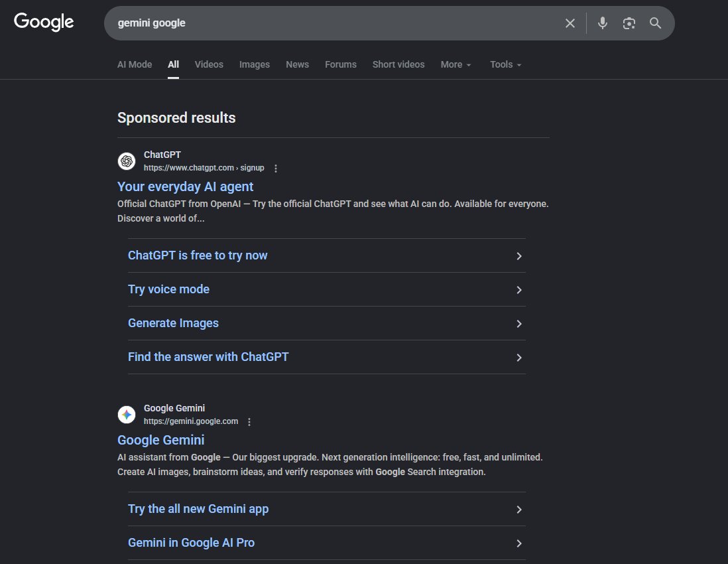The image size is (728, 564).
Task: Click the 'Google Gemini' advertiser name above URL
Action: [174, 408]
